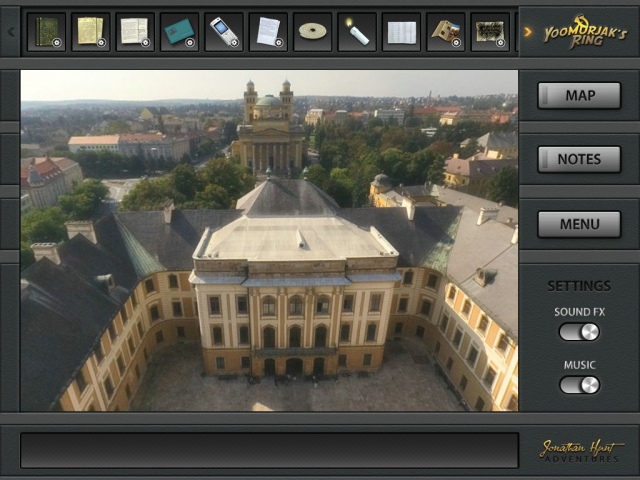Pick the yellowed parchment page from inventory

(x=90, y=31)
